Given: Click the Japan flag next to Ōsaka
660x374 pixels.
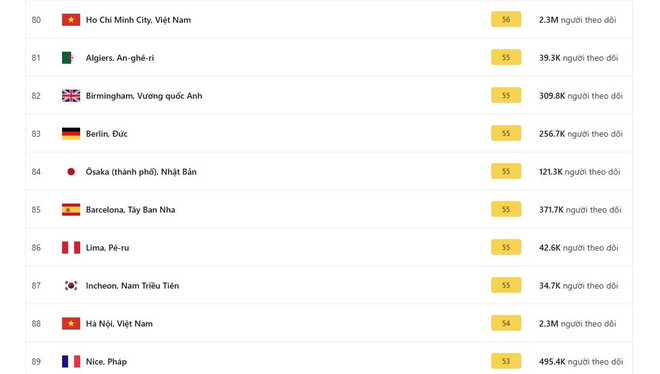Looking at the screenshot, I should pyautogui.click(x=71, y=172).
